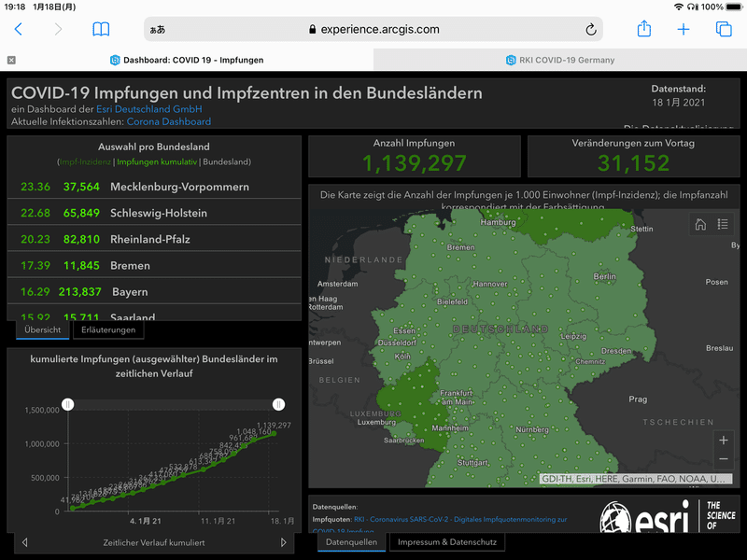Go to next chart with right arrow
The width and height of the screenshot is (747, 560).
click(284, 542)
